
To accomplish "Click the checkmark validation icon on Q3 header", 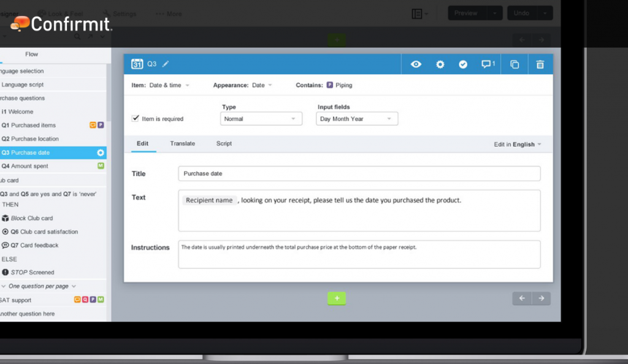I will 463,64.
